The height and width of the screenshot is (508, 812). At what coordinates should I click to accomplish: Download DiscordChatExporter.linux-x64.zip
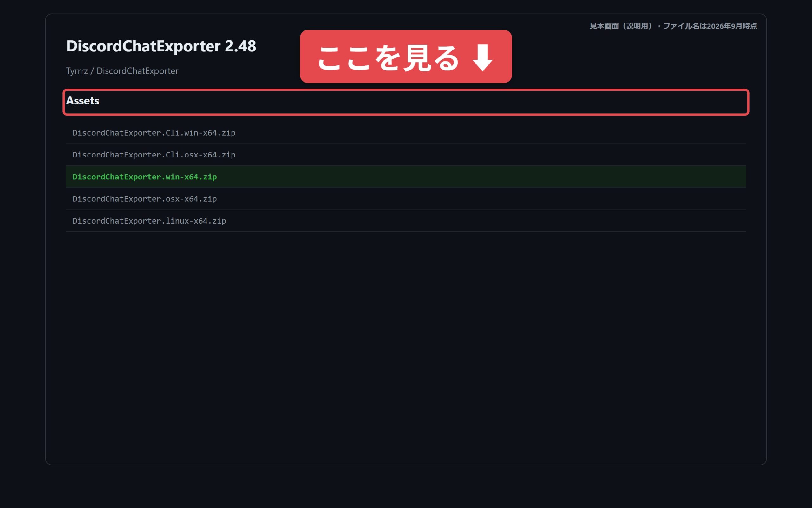point(149,221)
